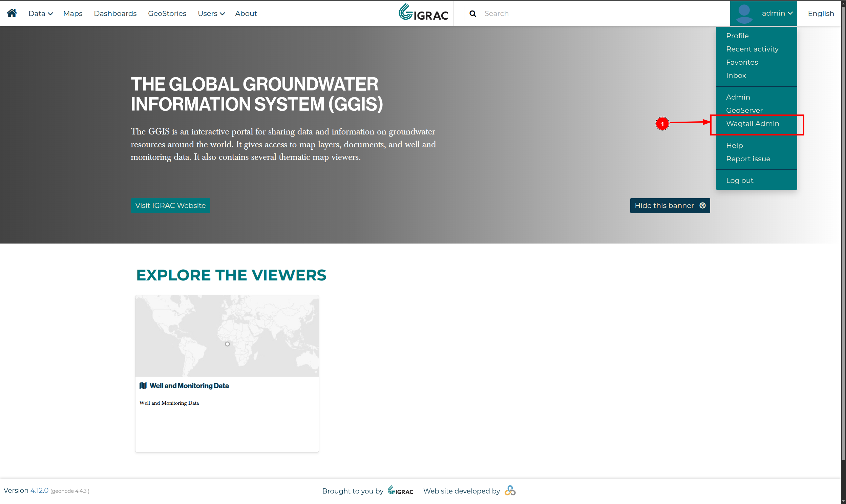Screen dimensions: 846x504
Task: Click the scrollbar down arrow
Action: click(843, 501)
